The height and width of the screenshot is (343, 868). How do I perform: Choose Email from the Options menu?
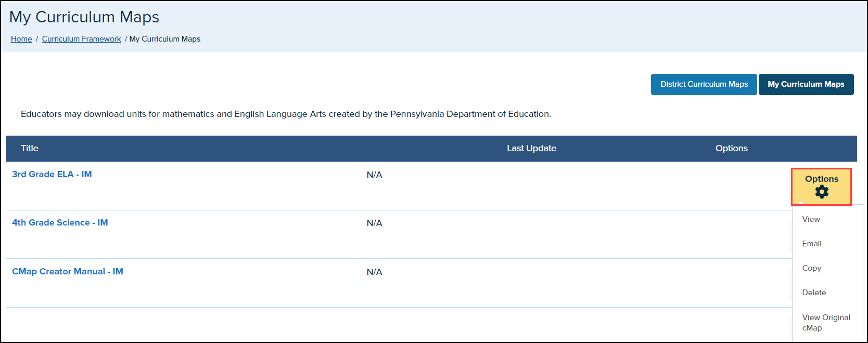811,244
